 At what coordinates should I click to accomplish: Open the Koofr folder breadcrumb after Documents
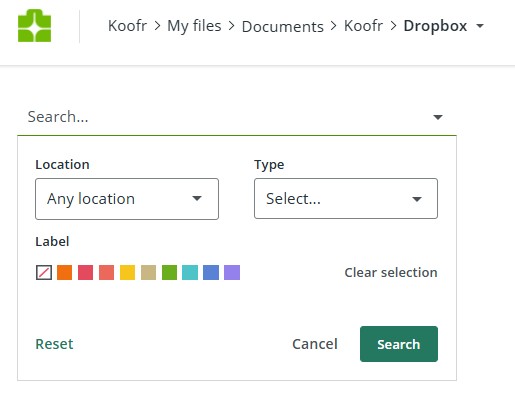tap(363, 26)
